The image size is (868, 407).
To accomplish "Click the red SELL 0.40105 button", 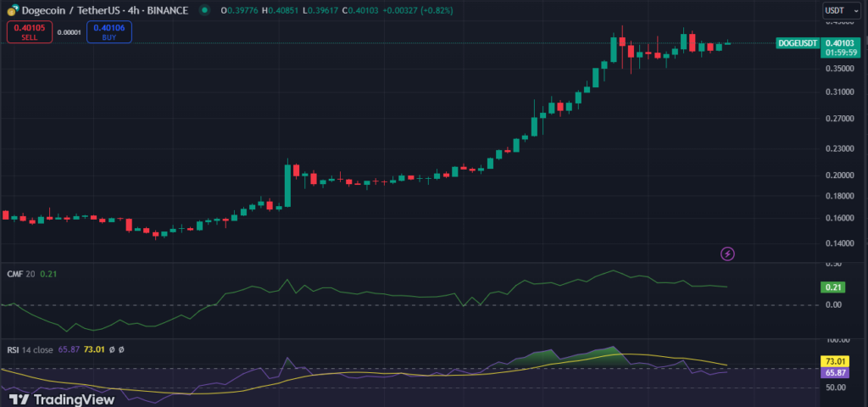I will (x=30, y=31).
